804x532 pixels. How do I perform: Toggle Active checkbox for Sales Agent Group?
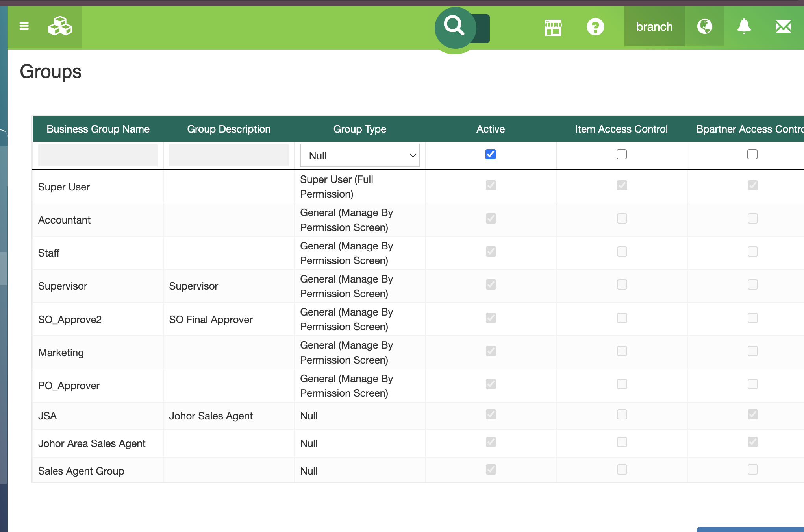(x=491, y=469)
